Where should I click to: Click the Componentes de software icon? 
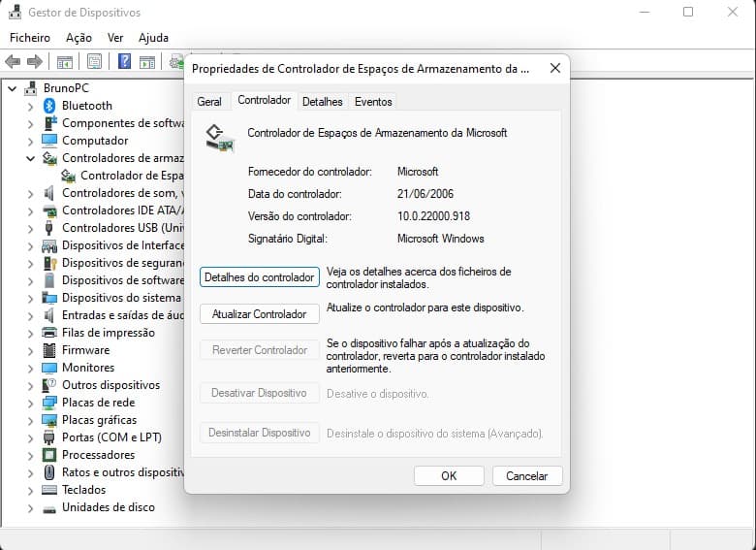click(x=49, y=123)
